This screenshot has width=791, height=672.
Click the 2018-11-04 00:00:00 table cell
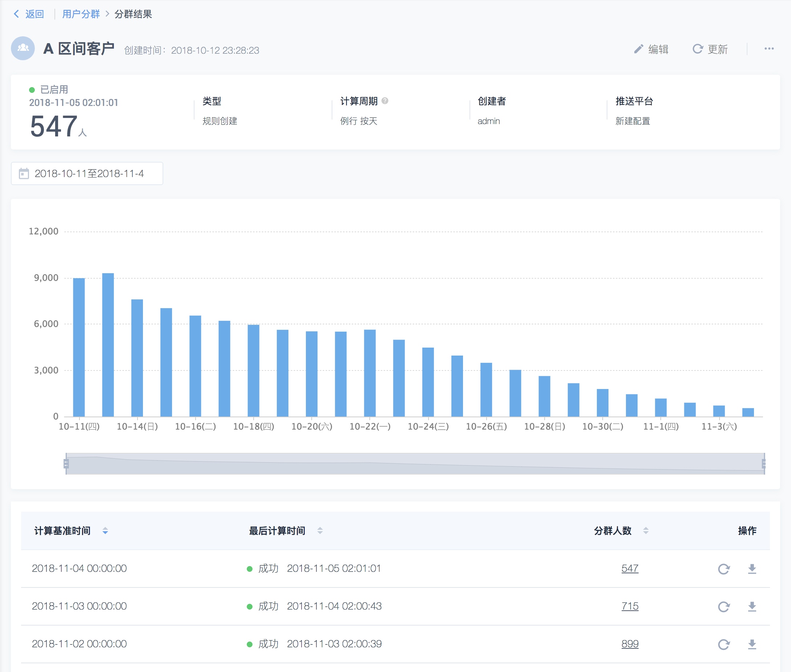[79, 568]
